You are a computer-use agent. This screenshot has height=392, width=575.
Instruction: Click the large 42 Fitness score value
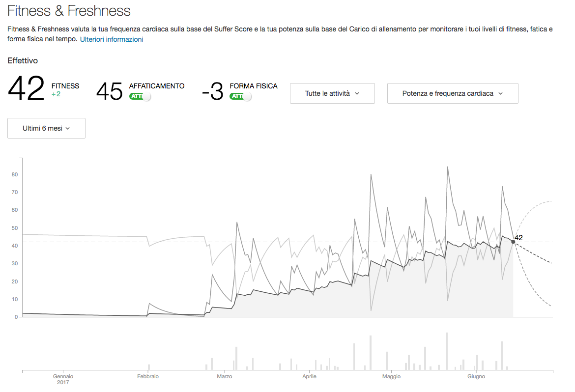coord(26,90)
